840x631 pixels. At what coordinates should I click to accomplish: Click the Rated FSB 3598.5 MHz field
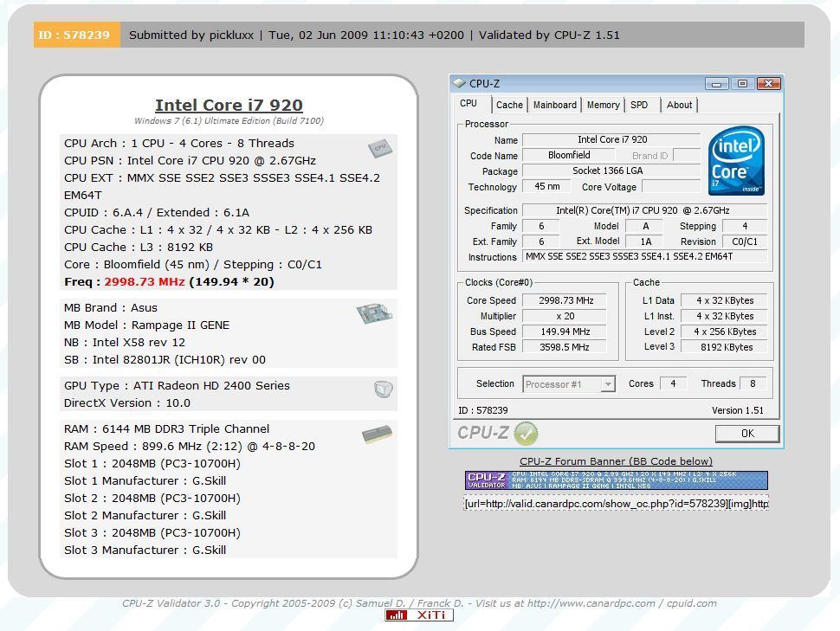[x=565, y=347]
